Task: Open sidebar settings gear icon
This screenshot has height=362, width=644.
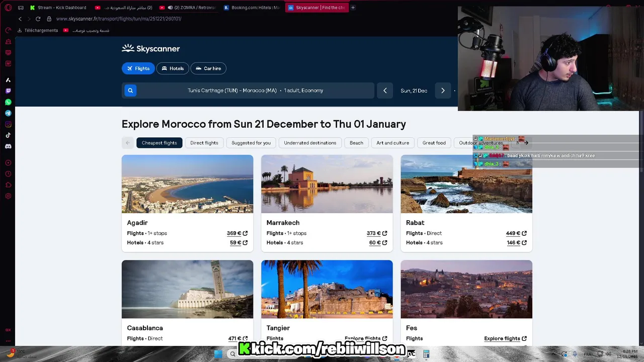Action: click(8, 196)
